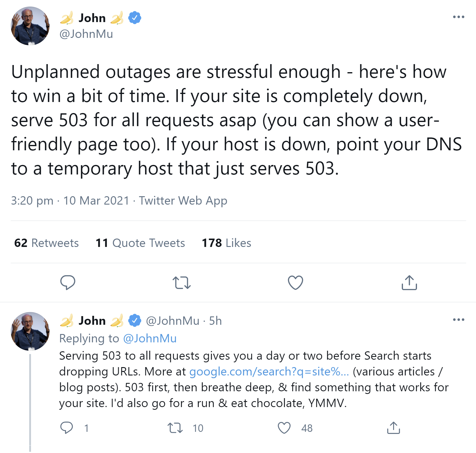Open the share icon on the main tweet
Image resolution: width=476 pixels, height=453 pixels.
click(409, 283)
